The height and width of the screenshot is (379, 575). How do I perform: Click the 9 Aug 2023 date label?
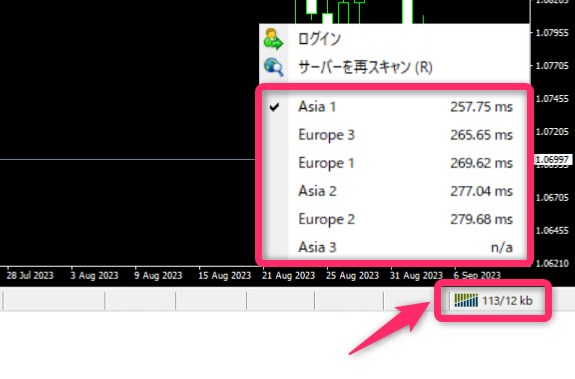(158, 275)
